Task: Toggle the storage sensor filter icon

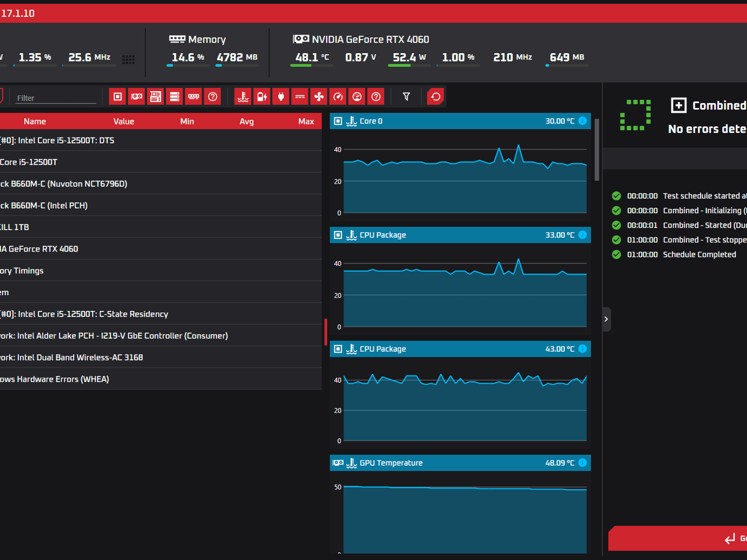Action: pyautogui.click(x=174, y=97)
